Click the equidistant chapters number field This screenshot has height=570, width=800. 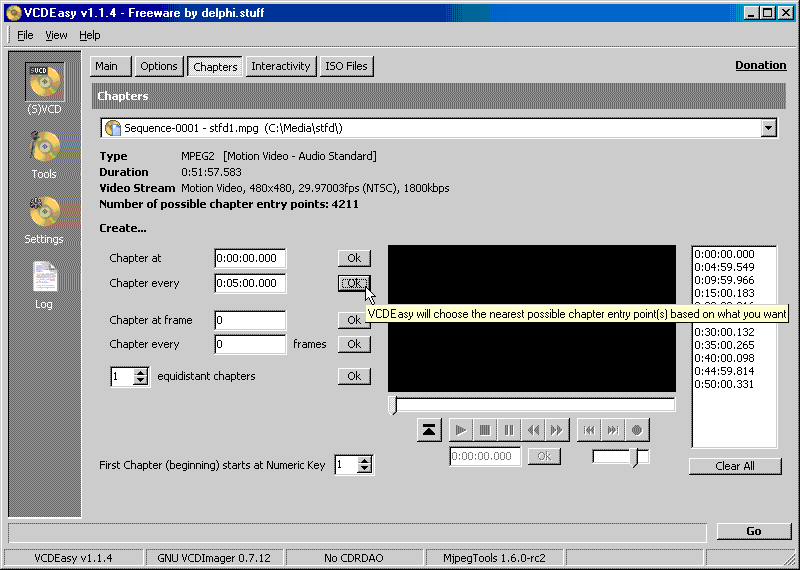coord(122,377)
